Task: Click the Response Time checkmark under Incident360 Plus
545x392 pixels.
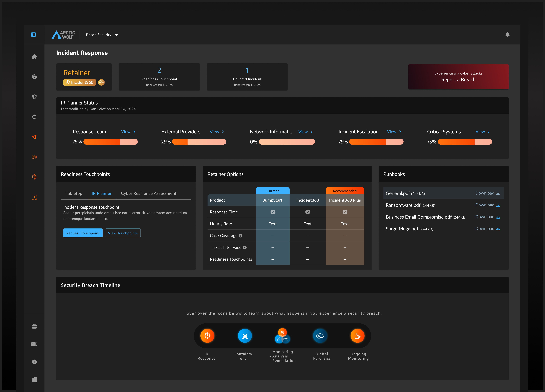Action: pyautogui.click(x=345, y=212)
